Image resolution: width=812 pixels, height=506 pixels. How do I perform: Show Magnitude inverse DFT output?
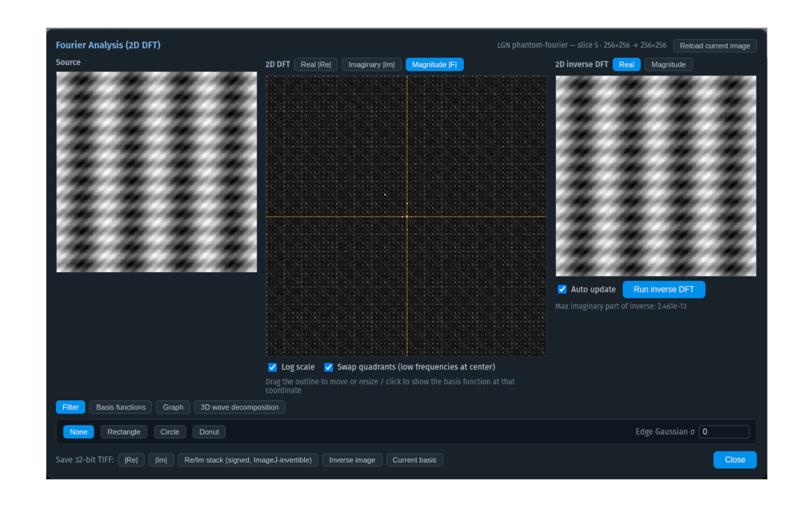[x=668, y=64]
